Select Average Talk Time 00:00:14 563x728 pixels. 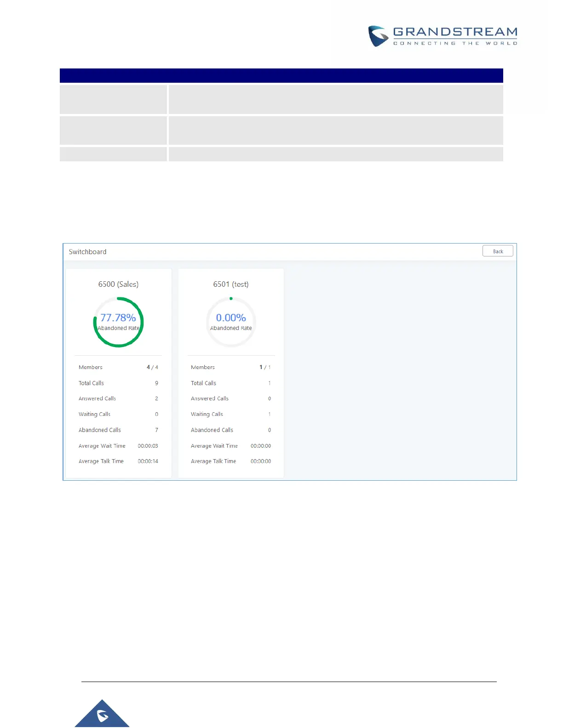coord(148,461)
